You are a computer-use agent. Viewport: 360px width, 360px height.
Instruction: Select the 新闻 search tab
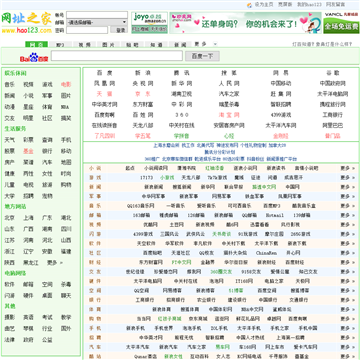180,45
